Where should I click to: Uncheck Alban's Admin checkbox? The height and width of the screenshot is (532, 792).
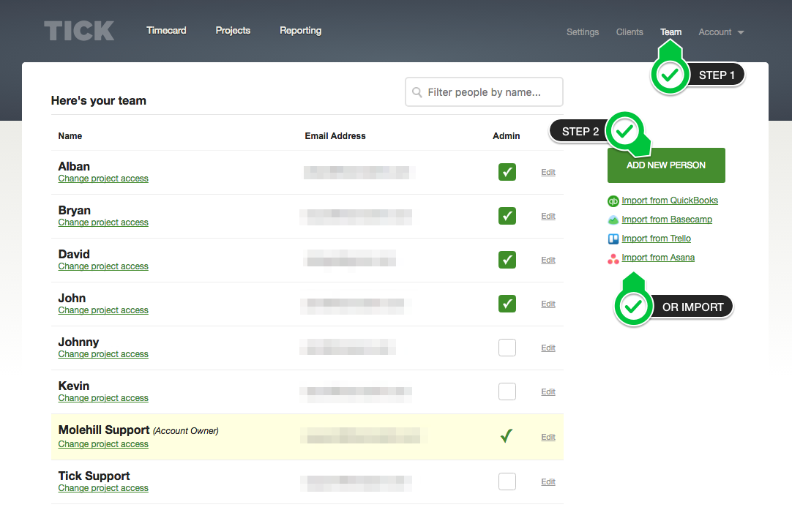tap(507, 172)
